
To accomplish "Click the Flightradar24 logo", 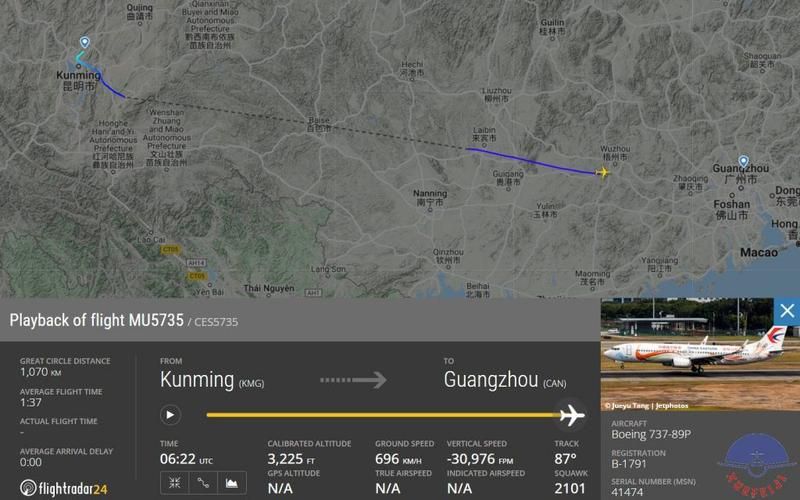I will [64, 488].
